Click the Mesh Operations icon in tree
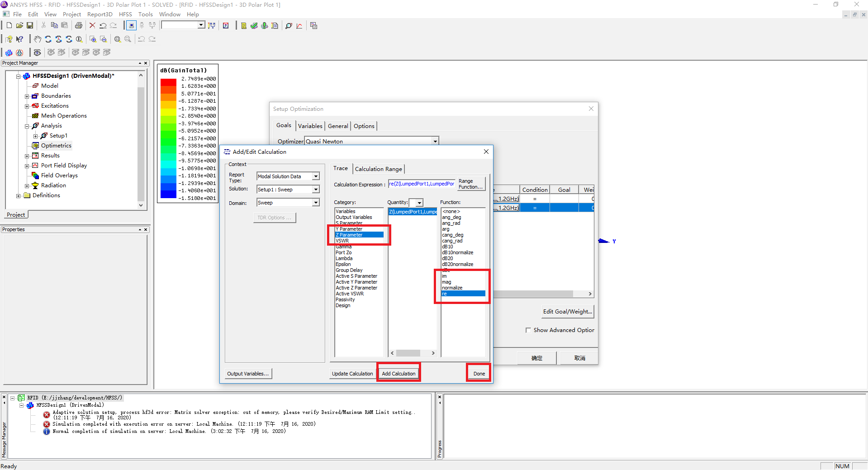868x470 pixels. coord(35,116)
